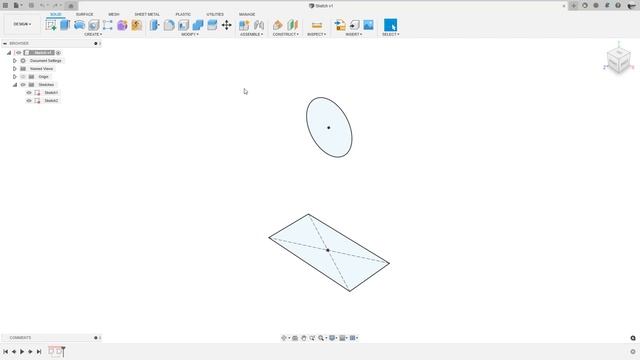Click the Joint tool icon

coord(259,25)
